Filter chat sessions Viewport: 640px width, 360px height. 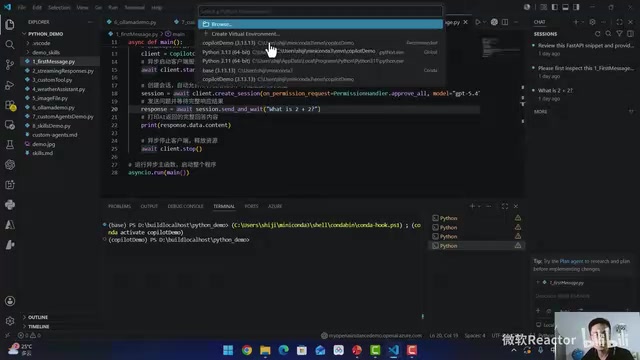(620, 34)
